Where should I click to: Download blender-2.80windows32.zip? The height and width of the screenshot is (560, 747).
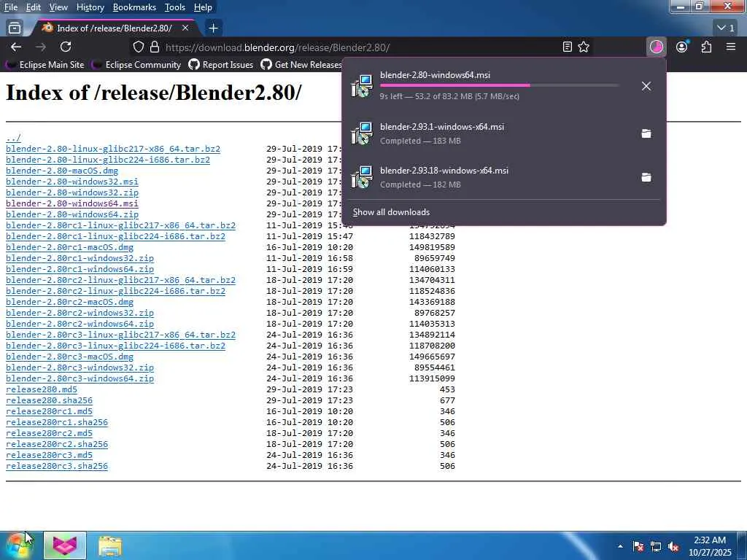[72, 192]
